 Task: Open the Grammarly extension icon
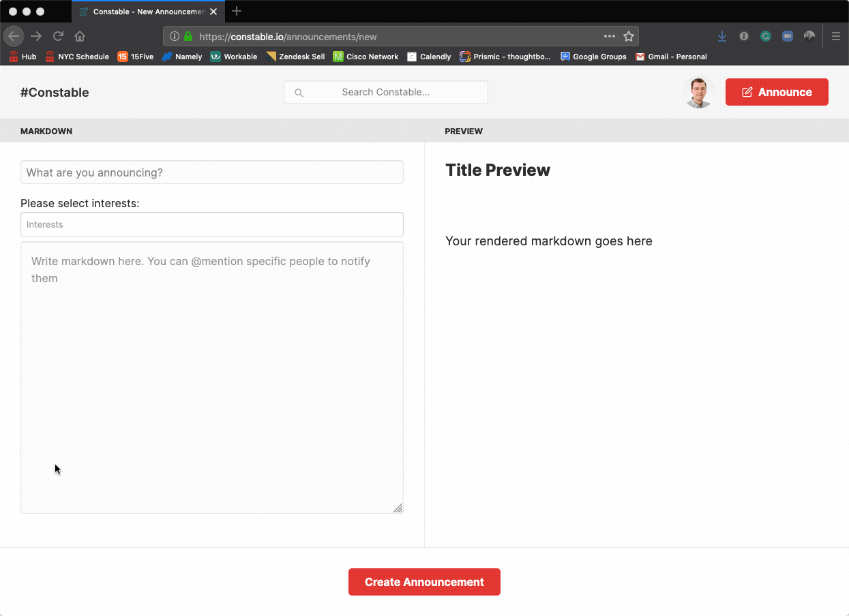click(766, 36)
